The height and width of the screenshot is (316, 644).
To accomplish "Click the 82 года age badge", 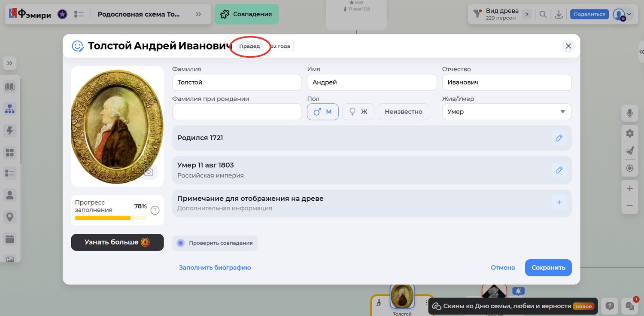I will 281,46.
